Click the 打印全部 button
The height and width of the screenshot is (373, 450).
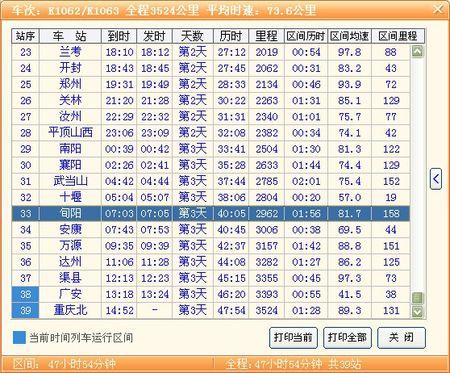(x=347, y=338)
